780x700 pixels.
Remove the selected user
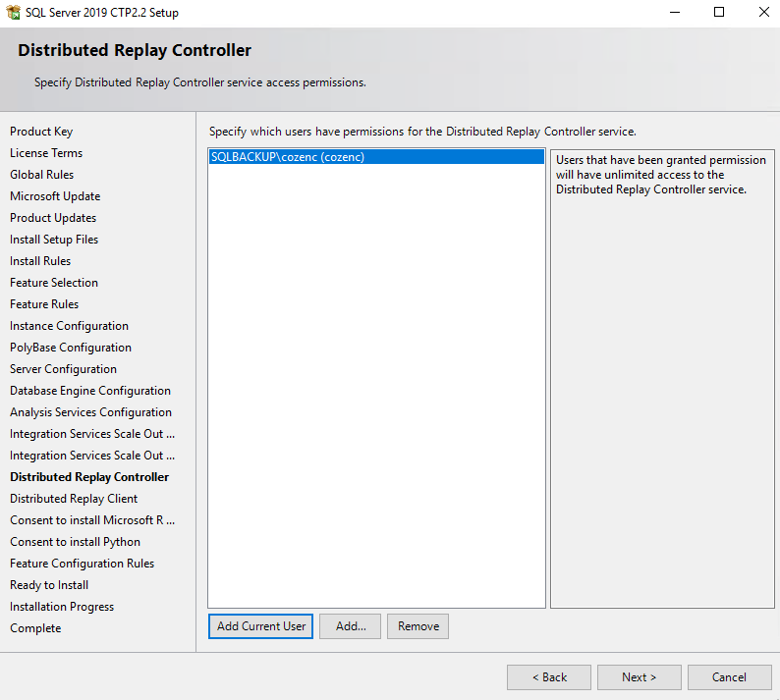click(418, 626)
